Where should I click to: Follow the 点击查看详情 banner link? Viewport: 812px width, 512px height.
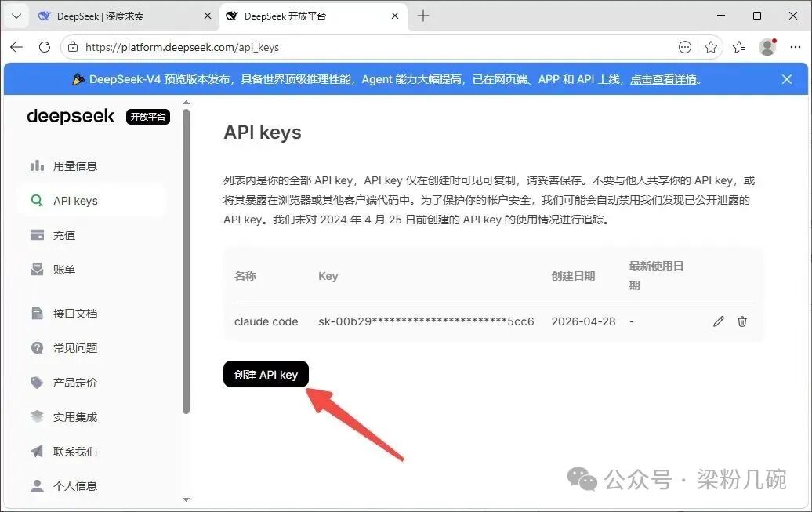pos(663,79)
